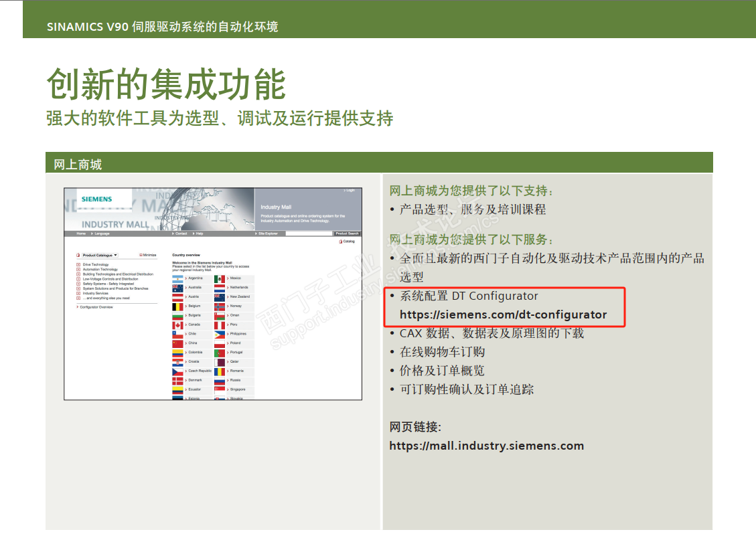Screen dimensions: 756x540
Task: Click the Bulgaria flag icon
Action: pos(177,316)
